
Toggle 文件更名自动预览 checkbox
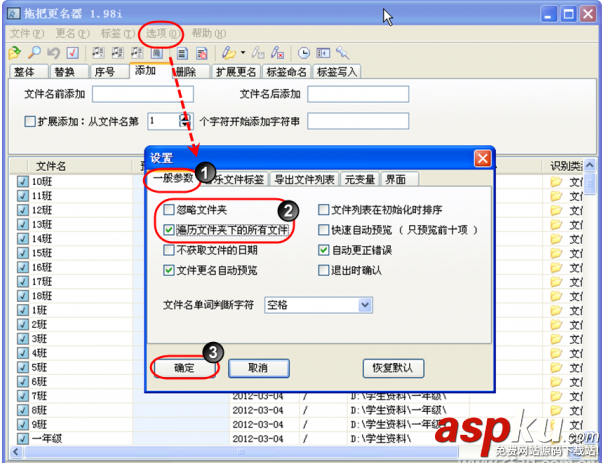coord(169,270)
